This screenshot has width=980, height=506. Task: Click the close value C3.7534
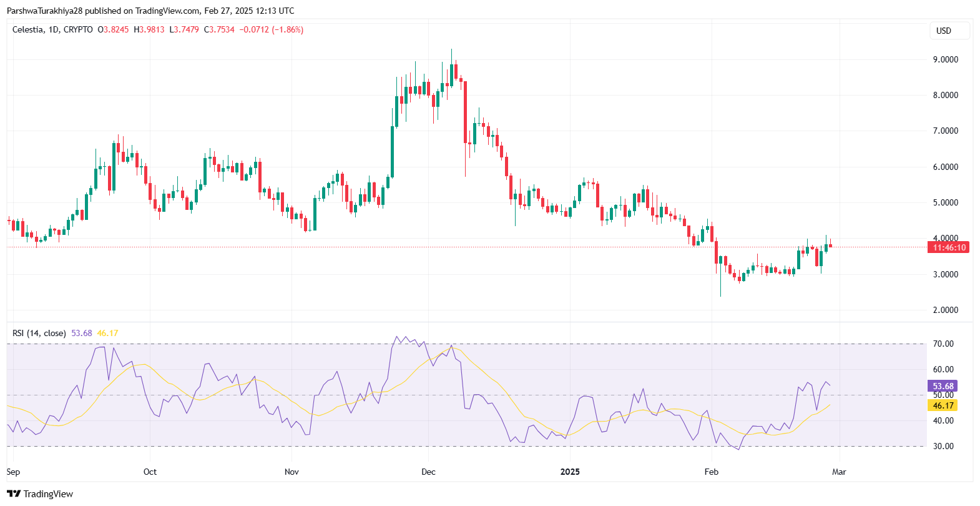click(x=219, y=29)
